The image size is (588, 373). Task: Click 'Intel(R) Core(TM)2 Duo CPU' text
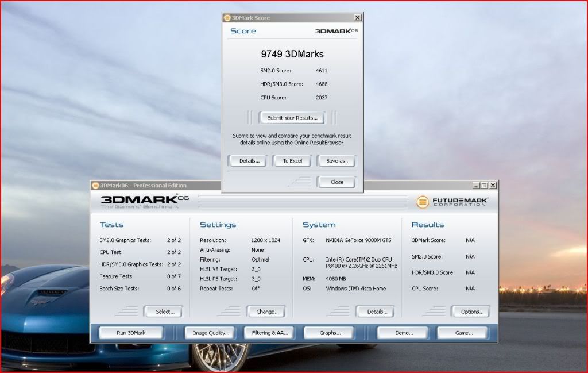[358, 260]
